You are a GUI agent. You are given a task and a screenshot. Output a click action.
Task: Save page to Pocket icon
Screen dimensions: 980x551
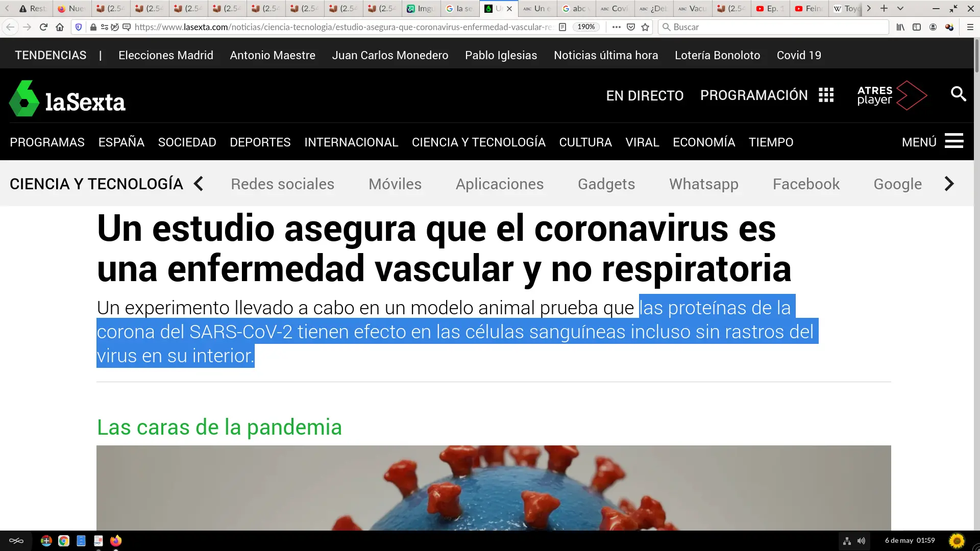tap(631, 27)
